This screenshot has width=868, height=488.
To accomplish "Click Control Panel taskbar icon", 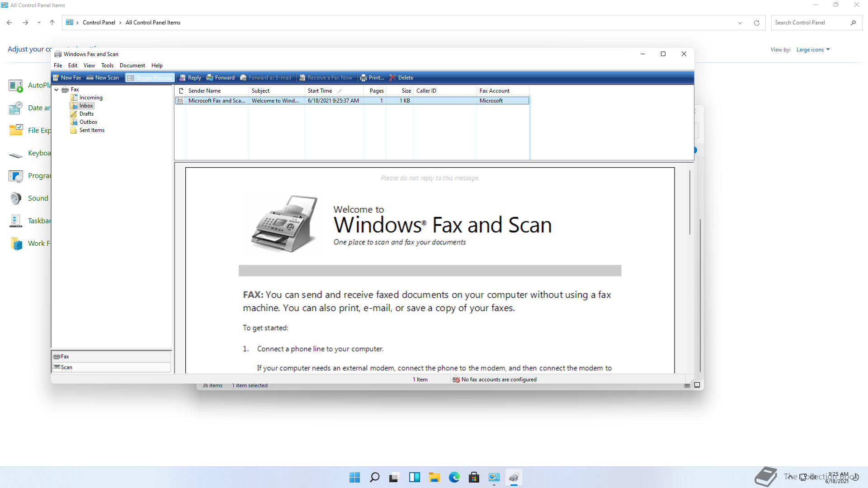I will [494, 477].
